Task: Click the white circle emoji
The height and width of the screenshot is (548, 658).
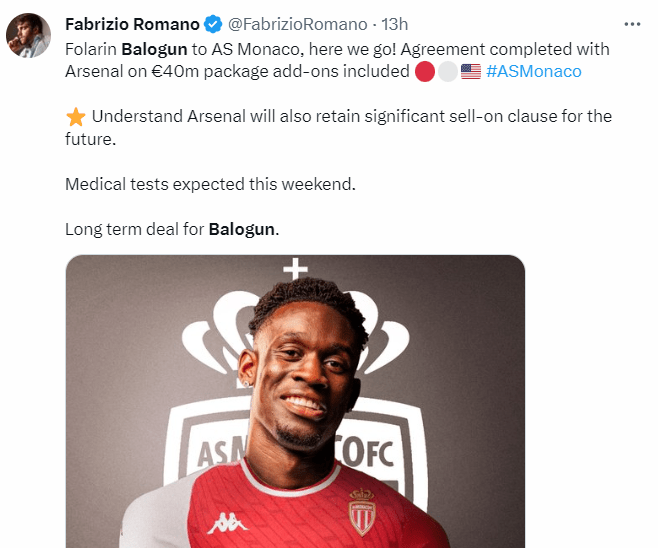Action: [447, 71]
